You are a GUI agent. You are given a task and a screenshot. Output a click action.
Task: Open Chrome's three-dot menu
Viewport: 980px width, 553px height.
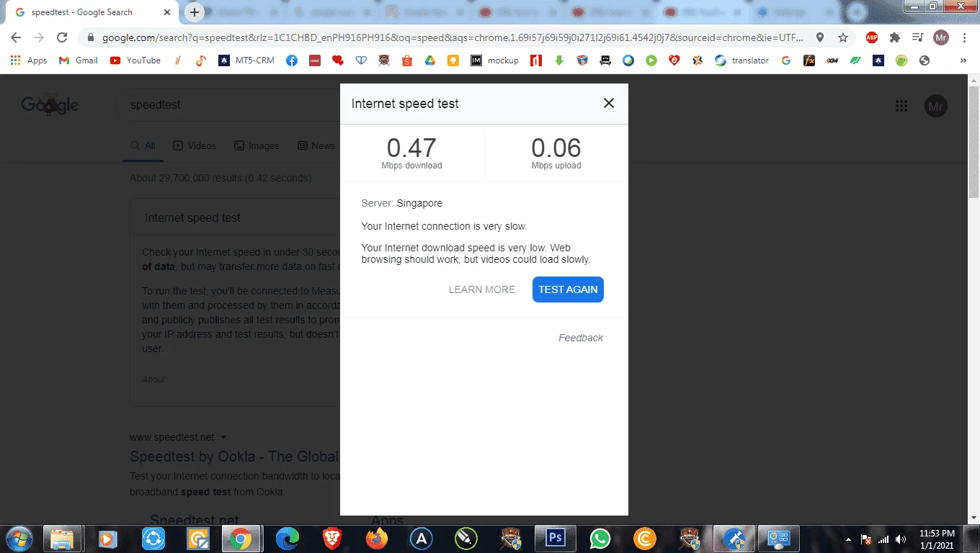point(964,37)
